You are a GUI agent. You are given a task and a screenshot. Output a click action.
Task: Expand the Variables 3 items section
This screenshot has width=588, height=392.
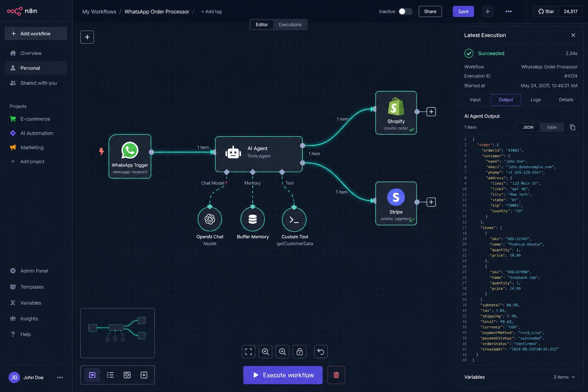tap(520, 377)
